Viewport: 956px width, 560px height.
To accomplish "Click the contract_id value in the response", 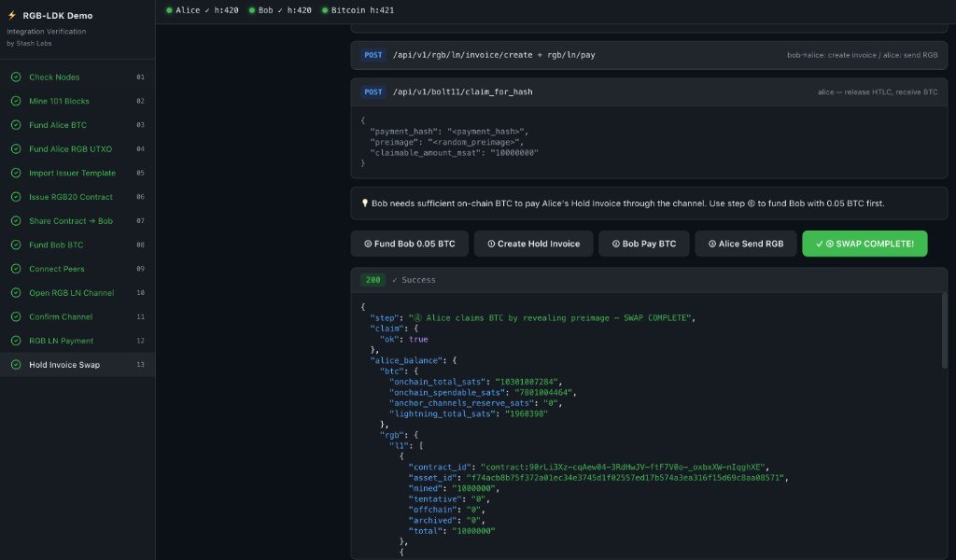I will point(625,468).
